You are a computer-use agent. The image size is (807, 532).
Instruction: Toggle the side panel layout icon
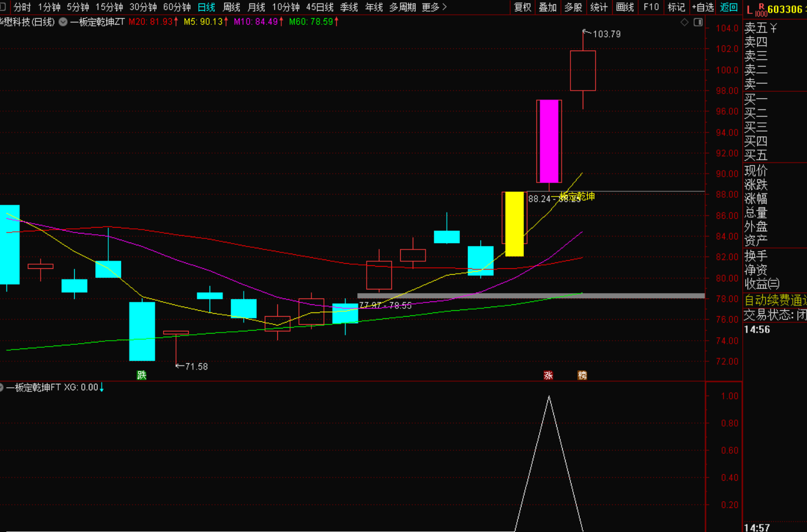point(698,22)
